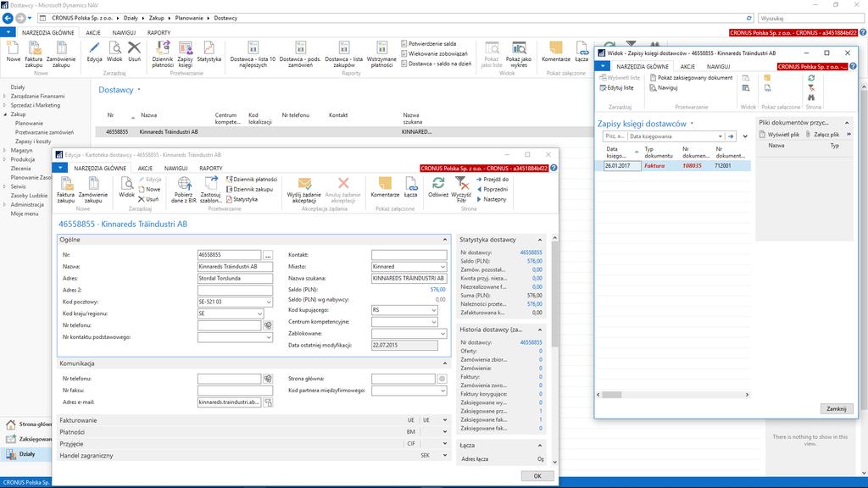
Task: Click e-mail icon beside Adres e-mail field
Action: pos(268,402)
